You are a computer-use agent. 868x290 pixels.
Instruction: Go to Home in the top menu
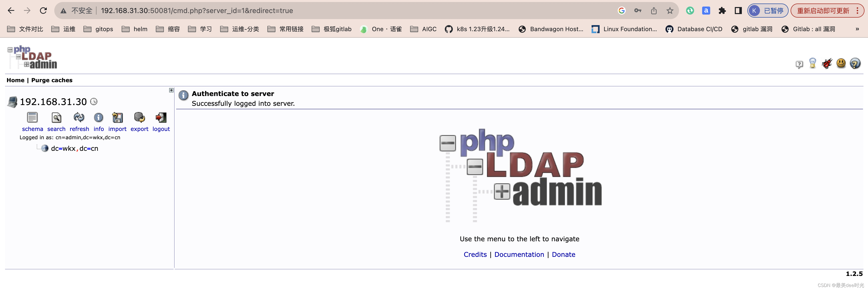tap(16, 80)
